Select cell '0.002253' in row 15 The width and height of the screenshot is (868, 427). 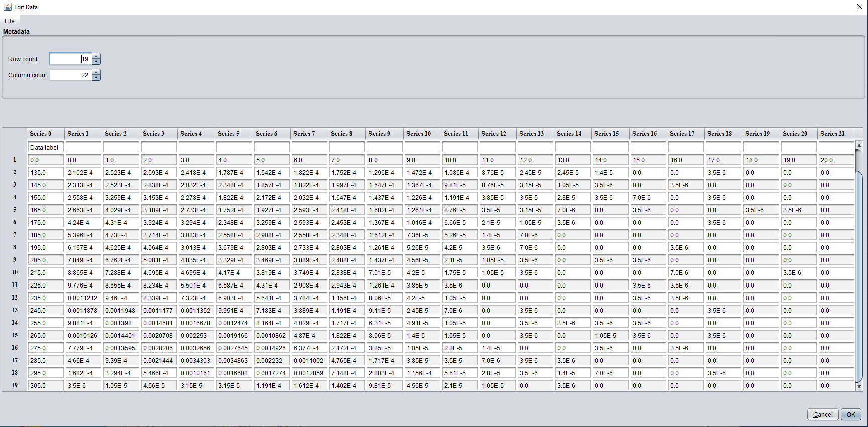pyautogui.click(x=196, y=336)
